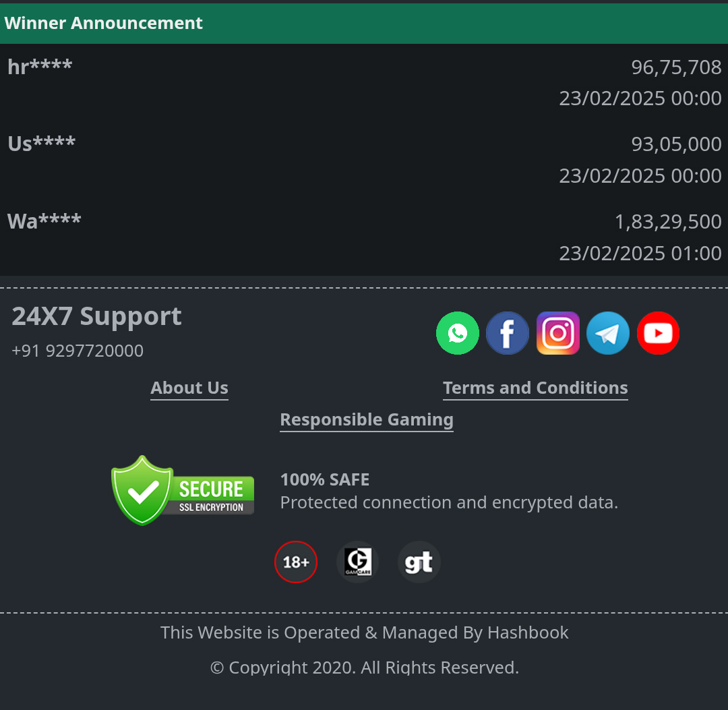Click the Secure SSL Encryption shield badge
728x710 pixels.
pyautogui.click(x=183, y=490)
